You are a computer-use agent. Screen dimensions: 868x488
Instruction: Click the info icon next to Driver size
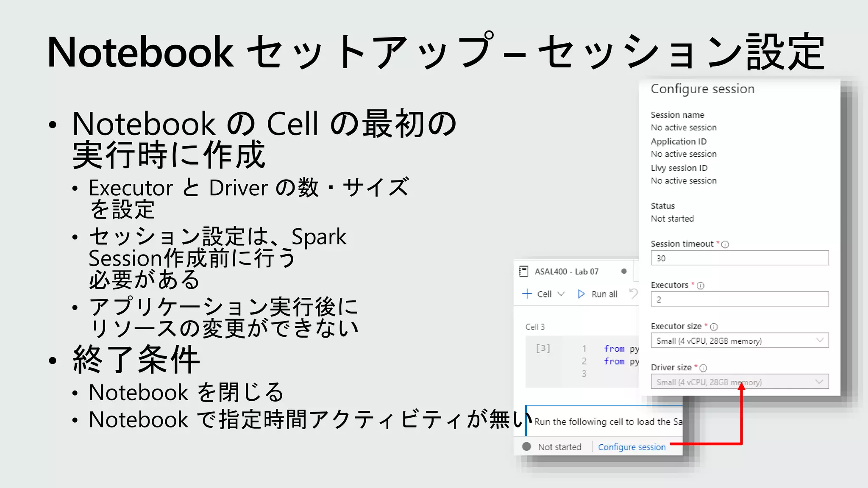[703, 368]
